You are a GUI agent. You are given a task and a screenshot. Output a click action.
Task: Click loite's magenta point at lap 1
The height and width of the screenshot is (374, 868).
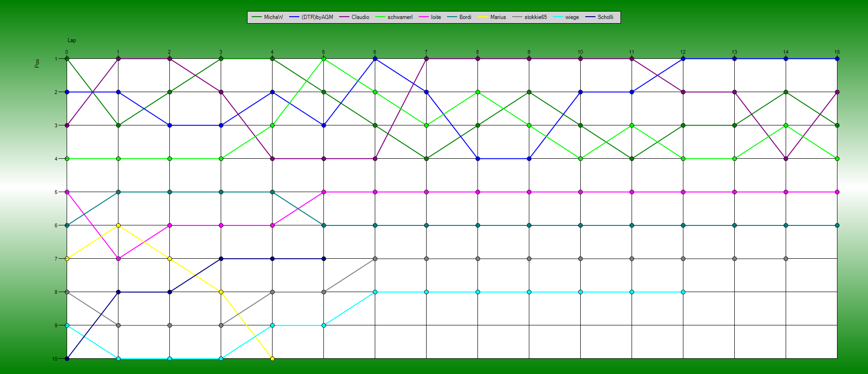[x=118, y=259]
